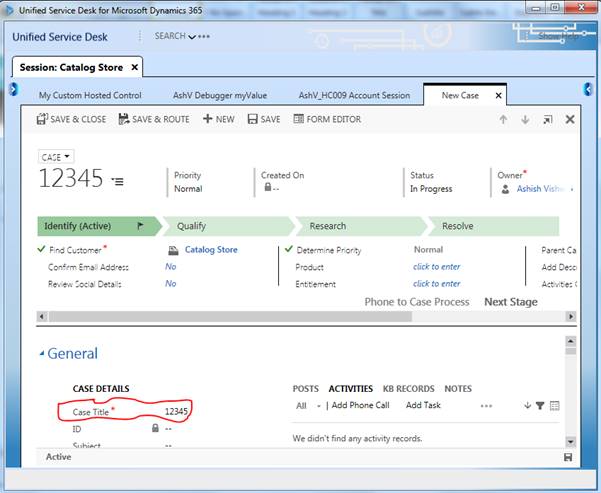Screen dimensions: 601x493
Task: Open the NOTES tab
Action: [458, 389]
